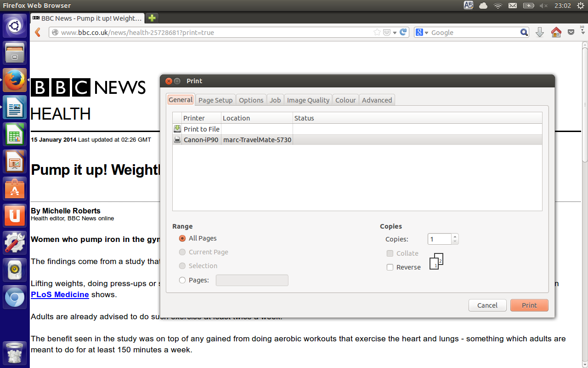Open the search engine chooser dropdown
Screen dimensions: 588x368
(422, 32)
